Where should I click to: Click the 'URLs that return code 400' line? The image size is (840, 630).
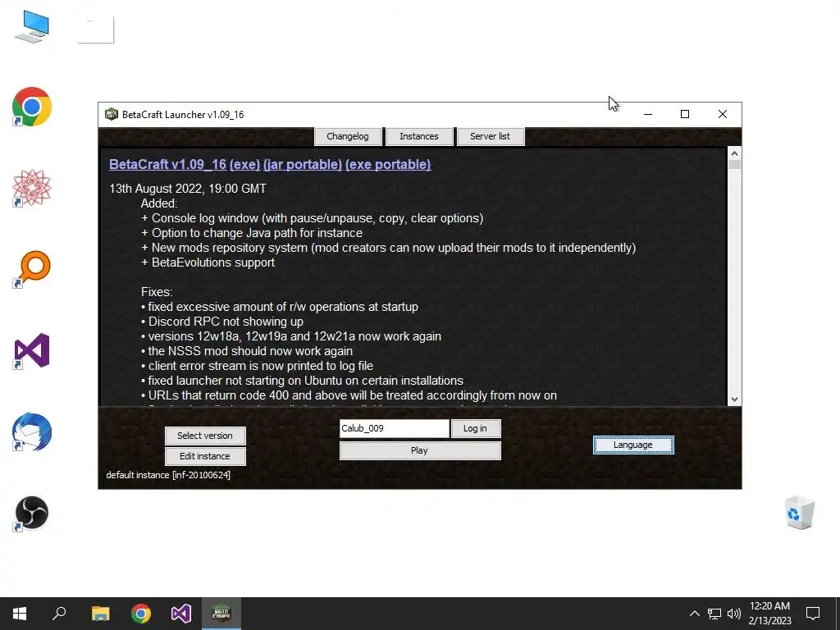(349, 395)
